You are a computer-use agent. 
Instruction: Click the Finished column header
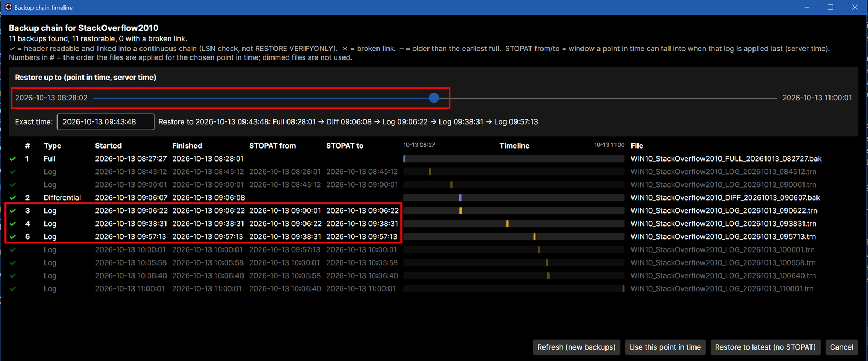[x=187, y=146]
